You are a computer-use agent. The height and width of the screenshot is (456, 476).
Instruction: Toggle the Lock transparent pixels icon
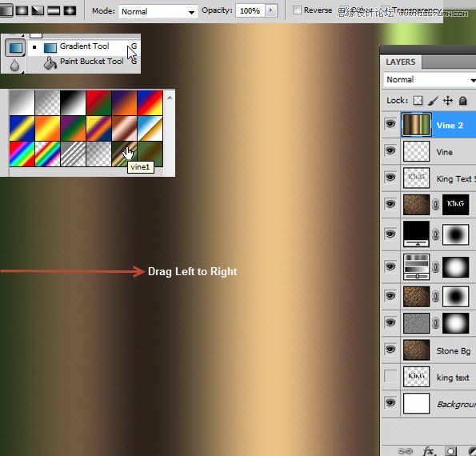click(x=418, y=101)
